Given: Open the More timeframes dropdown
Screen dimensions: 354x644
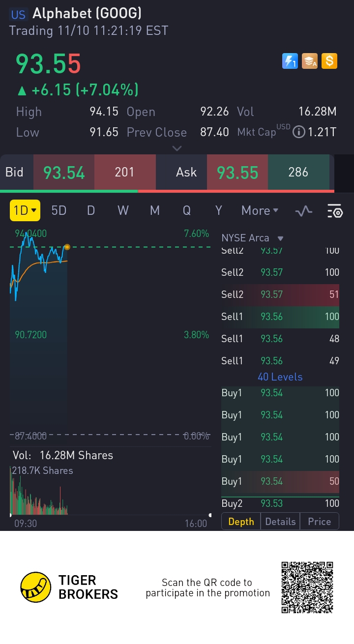Looking at the screenshot, I should pyautogui.click(x=260, y=210).
